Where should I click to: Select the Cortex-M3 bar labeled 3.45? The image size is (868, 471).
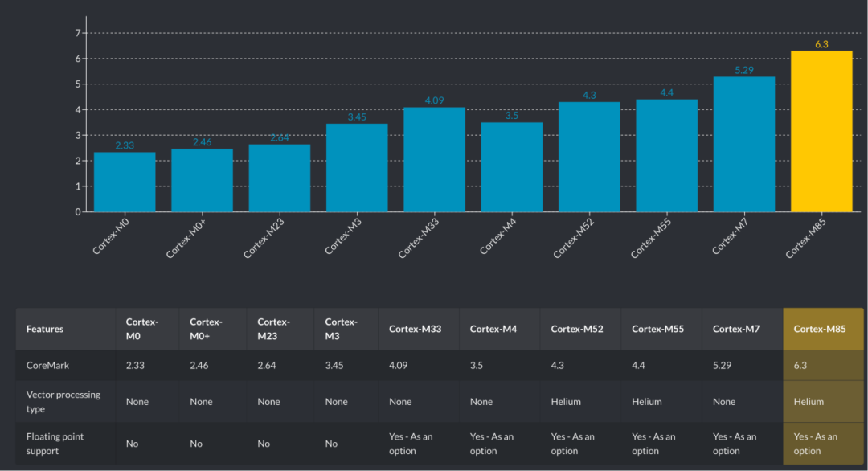[357, 168]
